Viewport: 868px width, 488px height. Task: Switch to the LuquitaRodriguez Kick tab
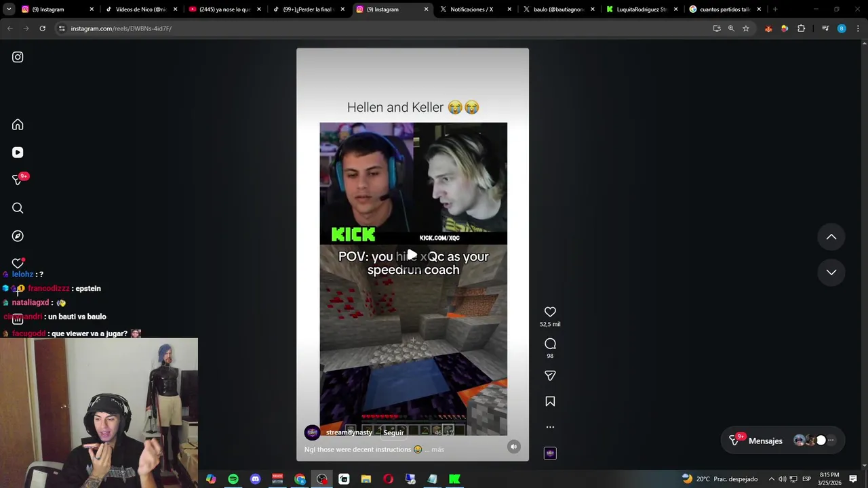click(642, 9)
